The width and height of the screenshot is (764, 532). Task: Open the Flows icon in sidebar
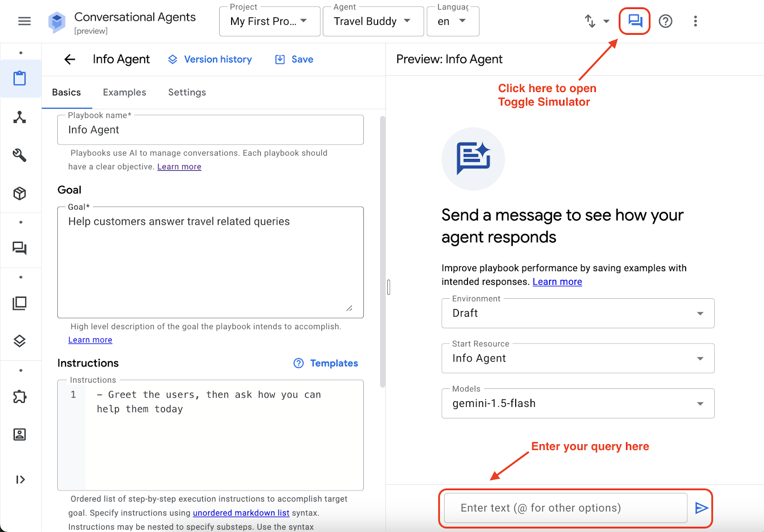click(20, 117)
